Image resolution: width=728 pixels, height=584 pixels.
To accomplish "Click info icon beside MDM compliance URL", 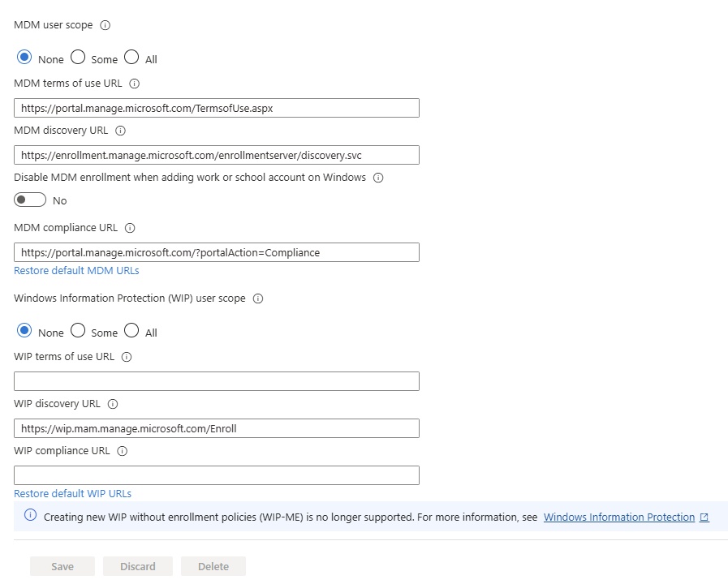I will 130,229.
